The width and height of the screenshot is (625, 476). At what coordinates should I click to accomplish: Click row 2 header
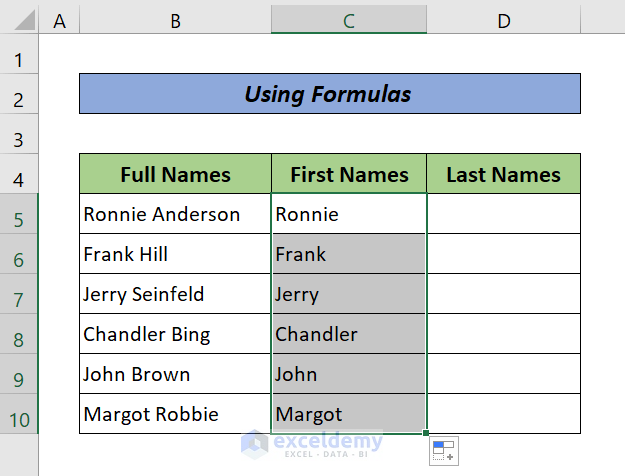click(x=19, y=97)
